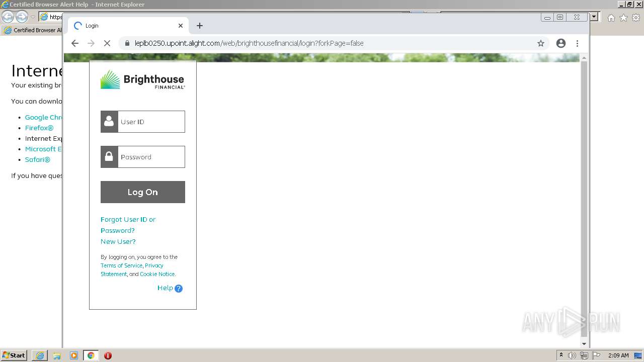Image resolution: width=644 pixels, height=362 pixels.
Task: Open Internet Explorer home icon
Action: 611,18
